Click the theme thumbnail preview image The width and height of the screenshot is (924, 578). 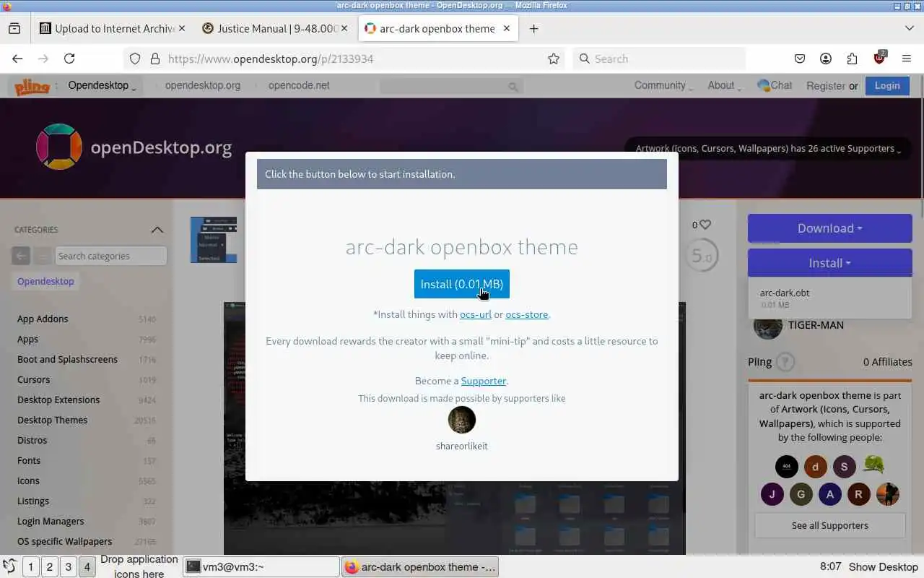[x=214, y=239]
